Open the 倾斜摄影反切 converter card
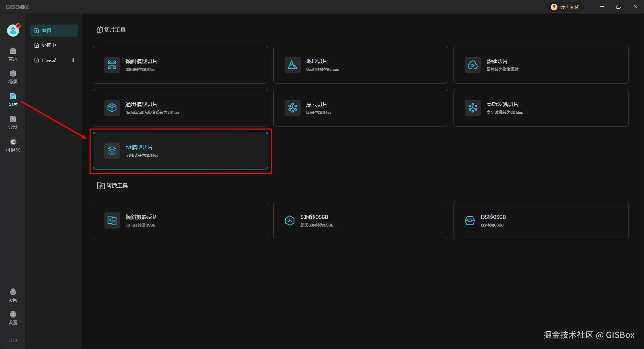This screenshot has width=644, height=349. click(180, 220)
